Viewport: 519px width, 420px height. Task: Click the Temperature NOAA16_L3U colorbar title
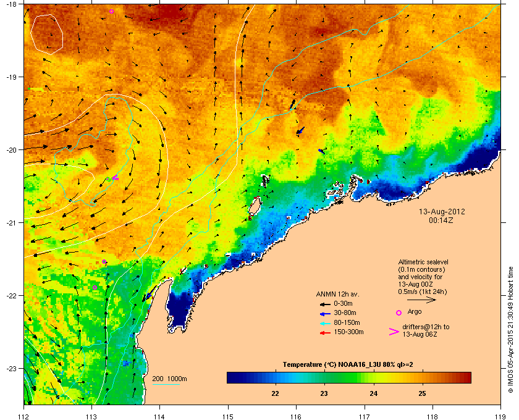347,365
